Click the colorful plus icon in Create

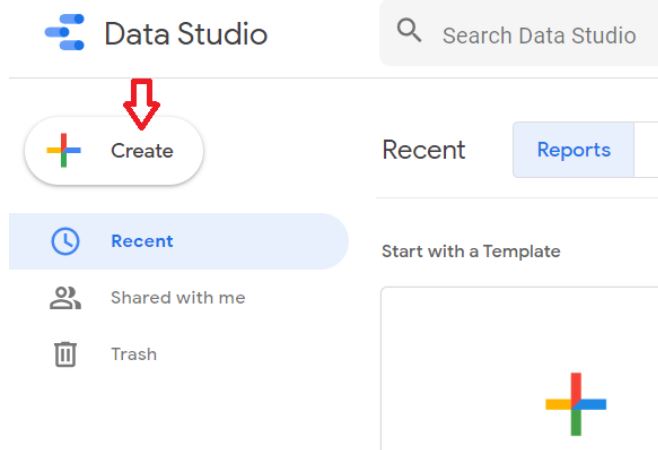point(64,150)
